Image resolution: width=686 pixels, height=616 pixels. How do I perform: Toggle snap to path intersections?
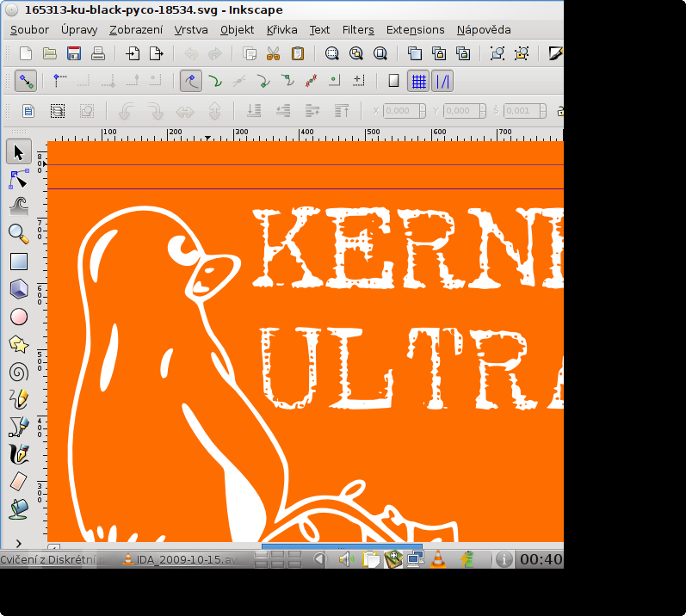[x=239, y=82]
